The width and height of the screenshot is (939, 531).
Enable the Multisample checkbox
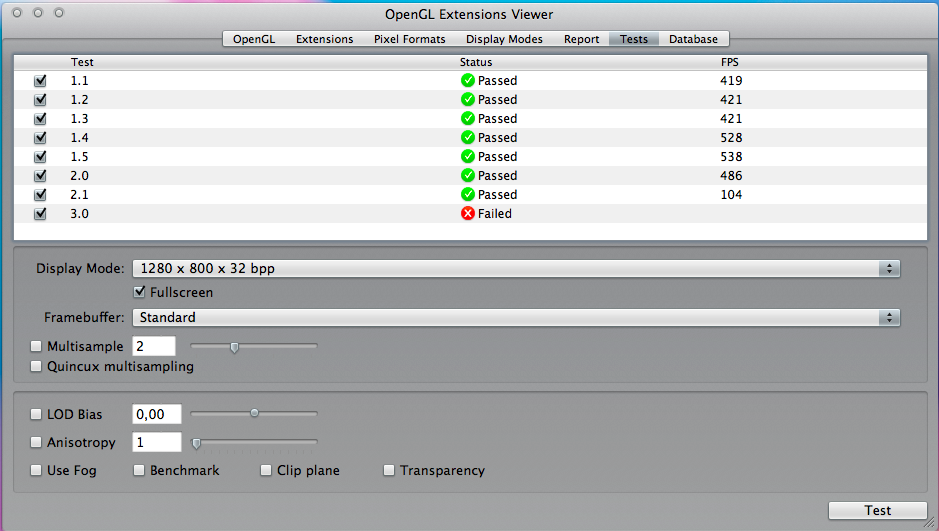click(x=36, y=346)
